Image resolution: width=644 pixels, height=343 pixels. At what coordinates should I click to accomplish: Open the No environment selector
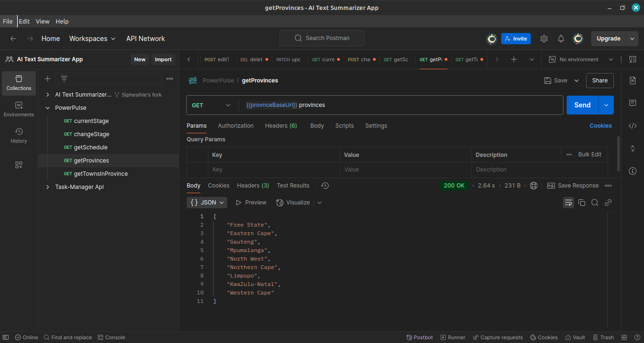point(581,59)
